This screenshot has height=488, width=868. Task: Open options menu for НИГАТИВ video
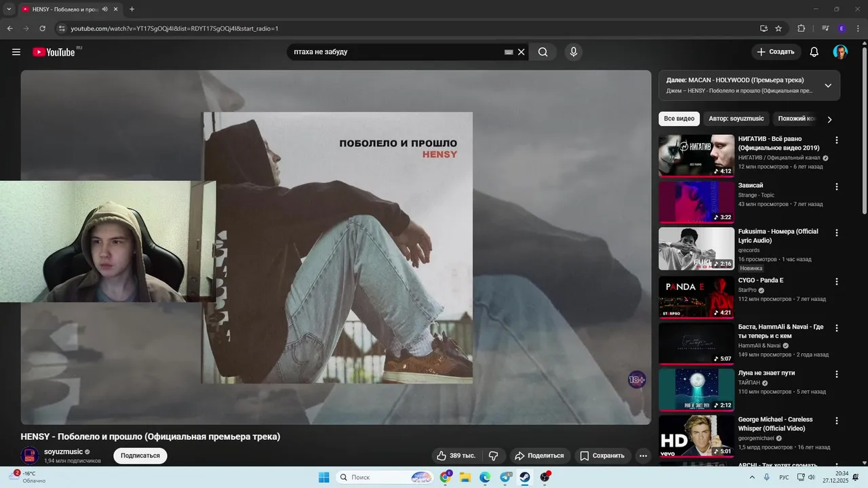coord(837,140)
